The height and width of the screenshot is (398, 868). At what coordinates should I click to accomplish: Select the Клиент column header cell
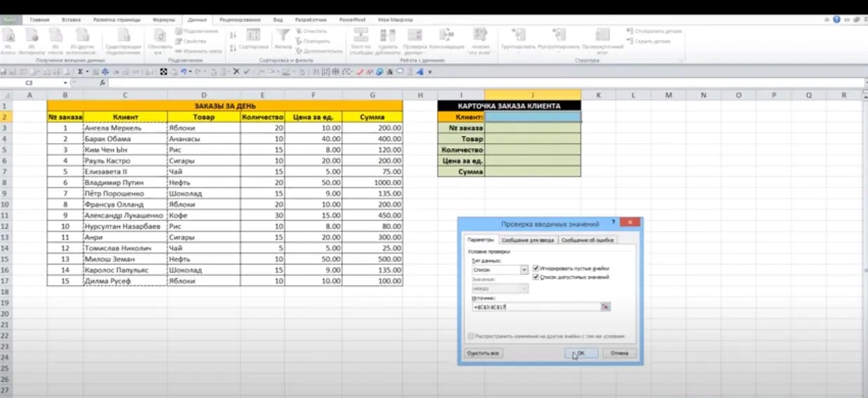point(125,117)
